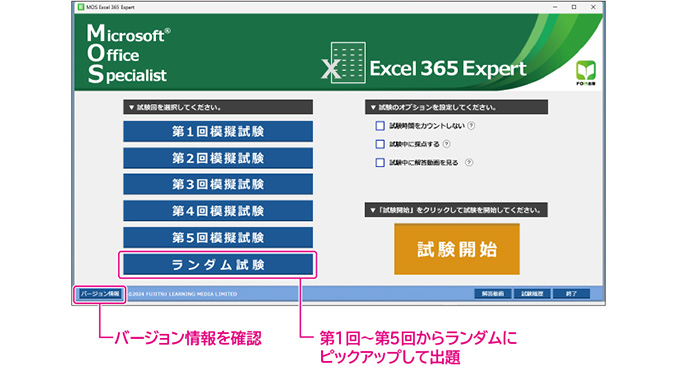Click the MOS app icon in title bar
This screenshot has width=675, height=366.
(81, 7)
